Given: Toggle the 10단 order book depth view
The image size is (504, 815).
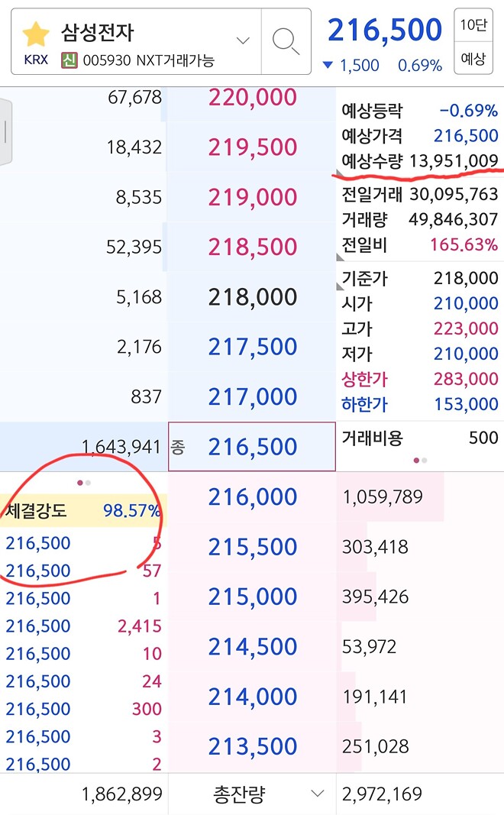Looking at the screenshot, I should 473,24.
